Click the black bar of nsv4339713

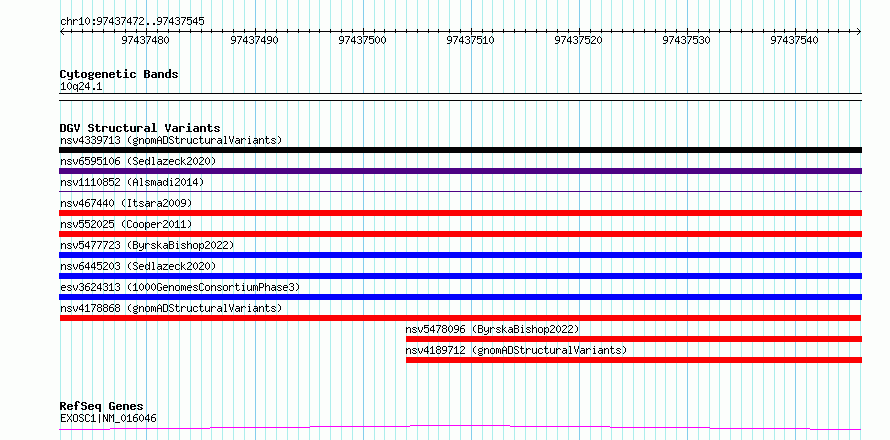coord(461,150)
